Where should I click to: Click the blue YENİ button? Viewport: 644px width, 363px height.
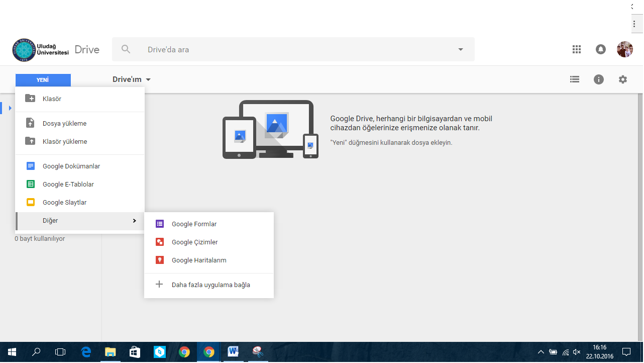pos(43,80)
